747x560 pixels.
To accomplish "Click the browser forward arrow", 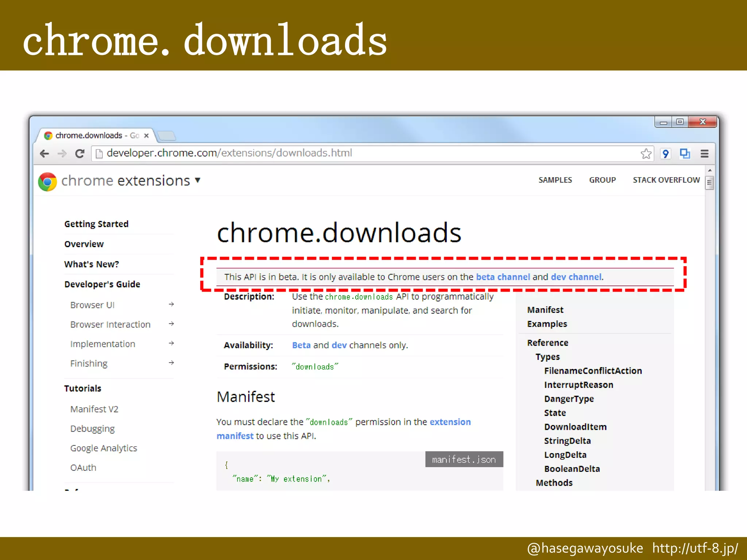I will (62, 153).
